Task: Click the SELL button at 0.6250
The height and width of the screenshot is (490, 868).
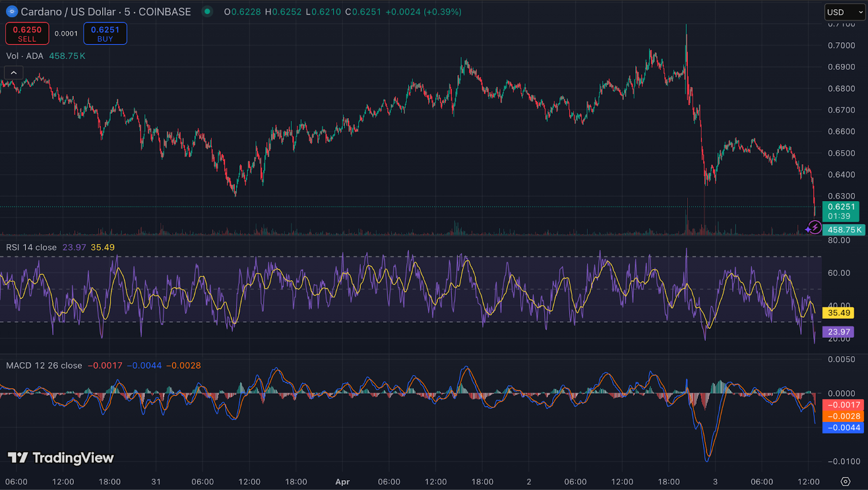Action: tap(27, 33)
